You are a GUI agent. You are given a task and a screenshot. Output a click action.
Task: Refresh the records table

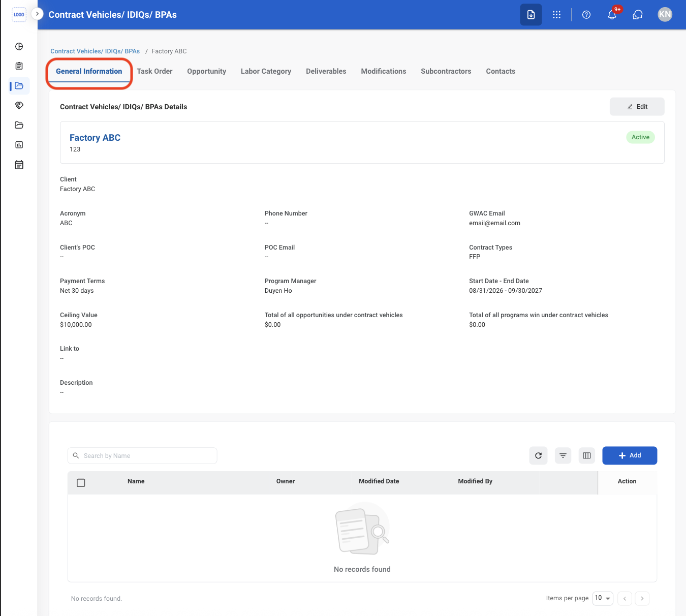[538, 455]
